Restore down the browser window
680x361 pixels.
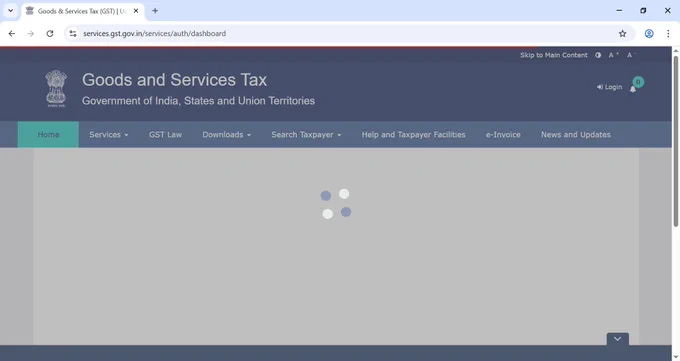coord(643,10)
